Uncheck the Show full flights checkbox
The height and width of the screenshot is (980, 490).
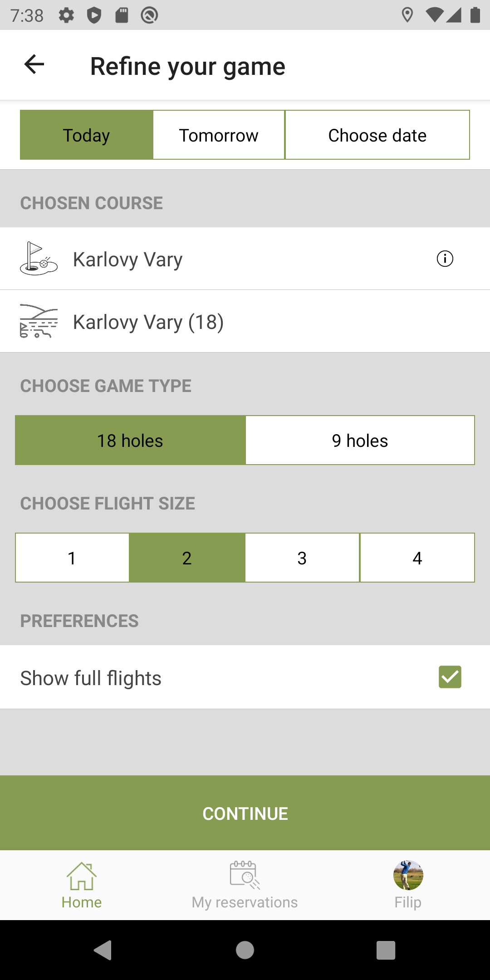pyautogui.click(x=450, y=677)
